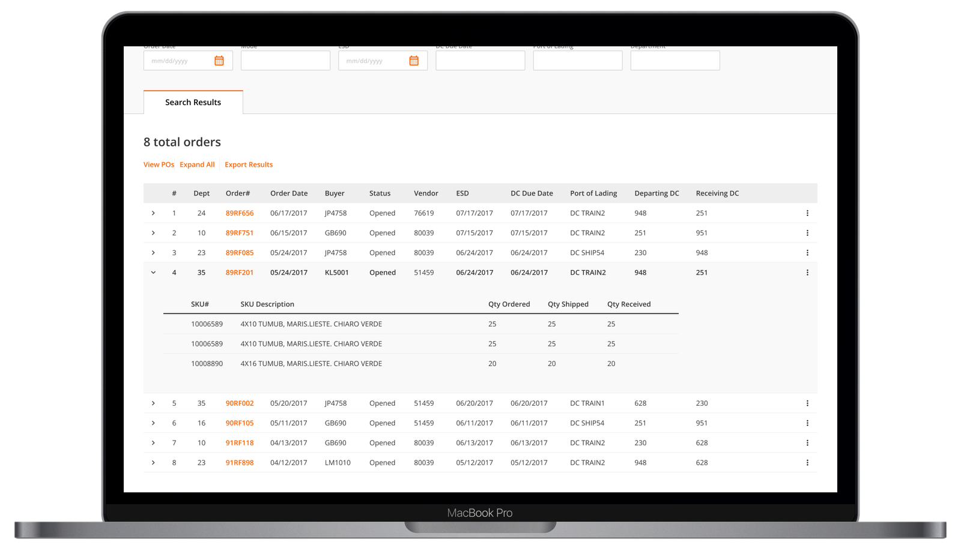Image resolution: width=961 pixels, height=560 pixels.
Task: Click the 8 total orders heading
Action: (182, 142)
